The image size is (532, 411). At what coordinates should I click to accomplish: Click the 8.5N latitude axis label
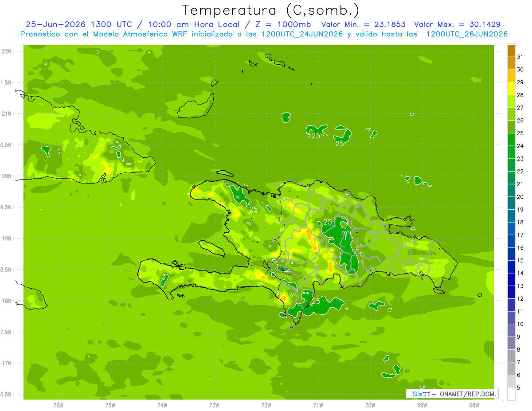pos(6,270)
